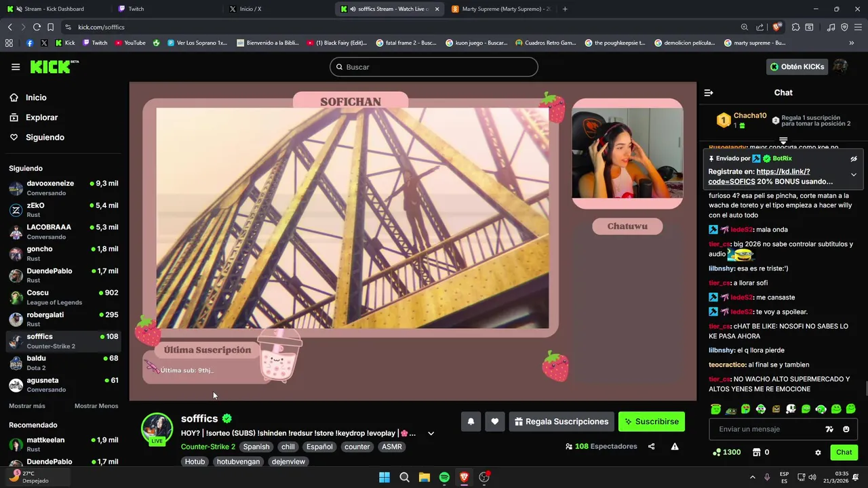Click Mostrar más in sidebar

point(27,406)
